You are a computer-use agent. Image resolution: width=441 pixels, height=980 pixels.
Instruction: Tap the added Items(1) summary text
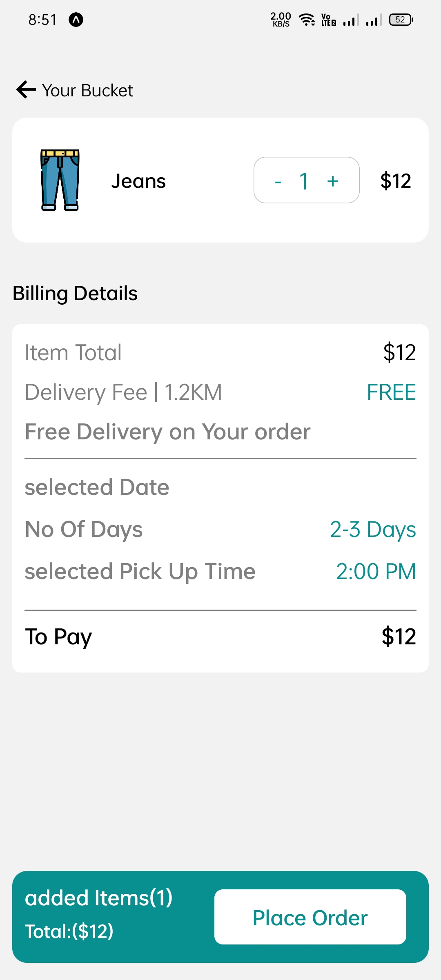coord(99,898)
